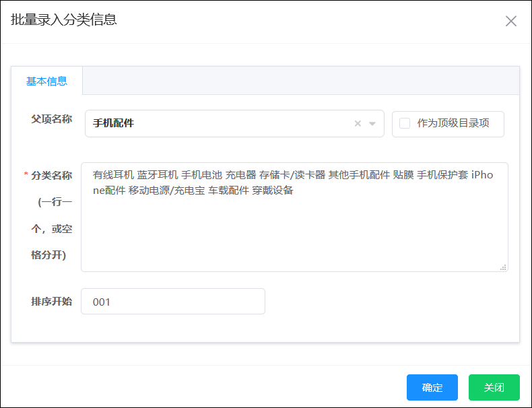This screenshot has height=408, width=532.
Task: Expand the 父项名称 dropdown arrow
Action: pyautogui.click(x=372, y=123)
